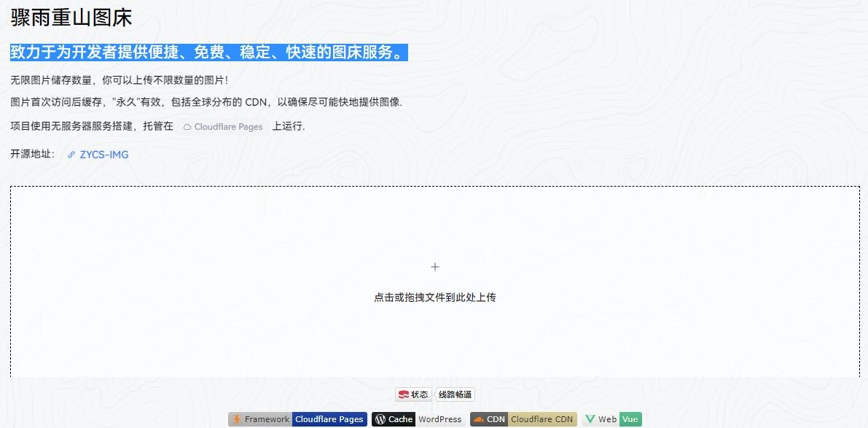Click the green Vue badge label
Screen dimensions: 868x428
(630, 419)
